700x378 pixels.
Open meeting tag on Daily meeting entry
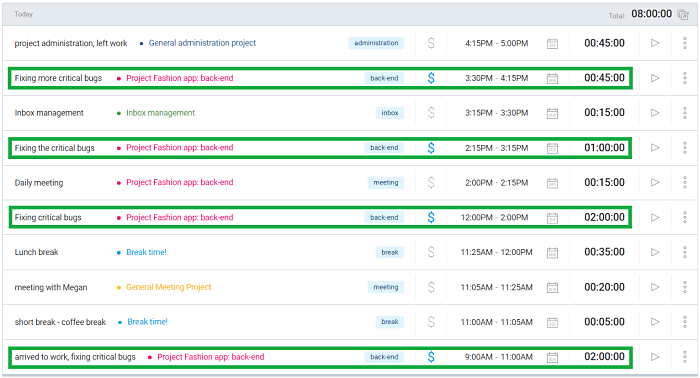[x=386, y=183]
